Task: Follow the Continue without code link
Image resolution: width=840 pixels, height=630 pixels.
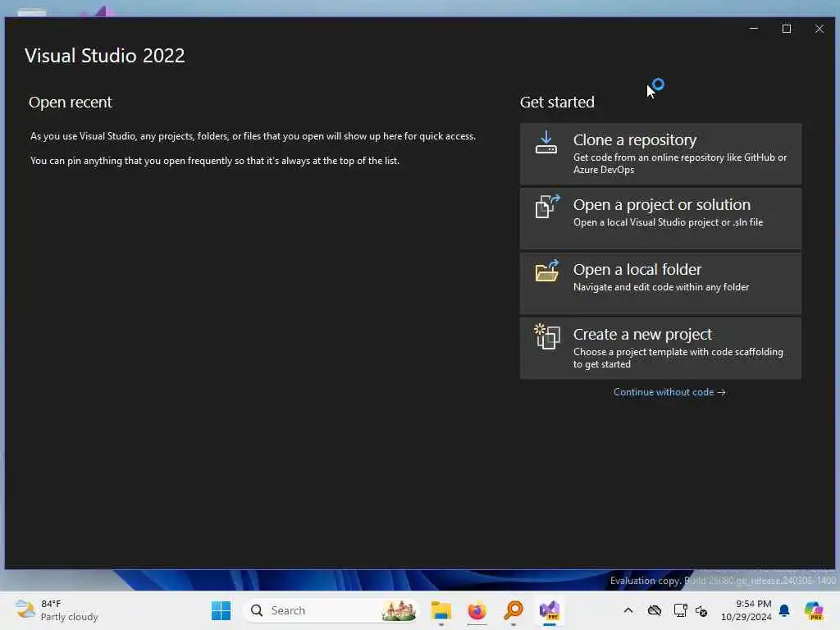Action: click(x=669, y=392)
